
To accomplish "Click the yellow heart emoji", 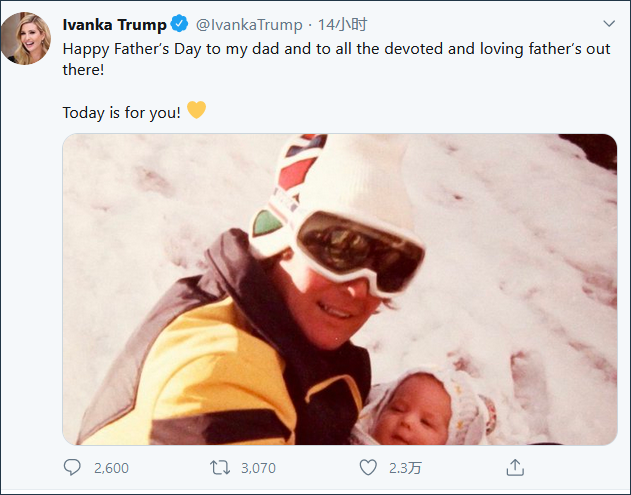I will click(196, 110).
